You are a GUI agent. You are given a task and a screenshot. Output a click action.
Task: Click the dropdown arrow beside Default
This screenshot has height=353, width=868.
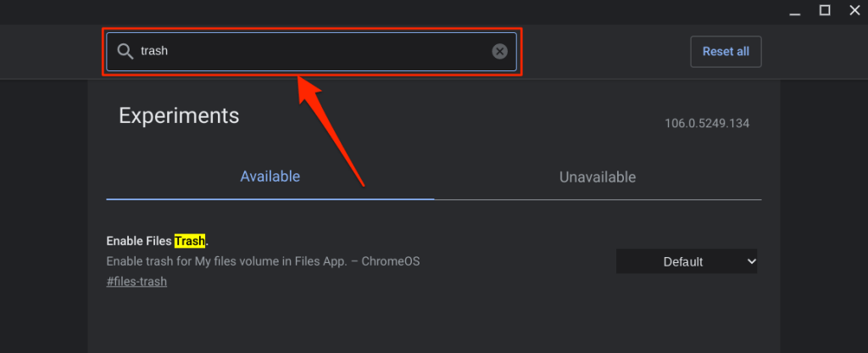point(750,261)
